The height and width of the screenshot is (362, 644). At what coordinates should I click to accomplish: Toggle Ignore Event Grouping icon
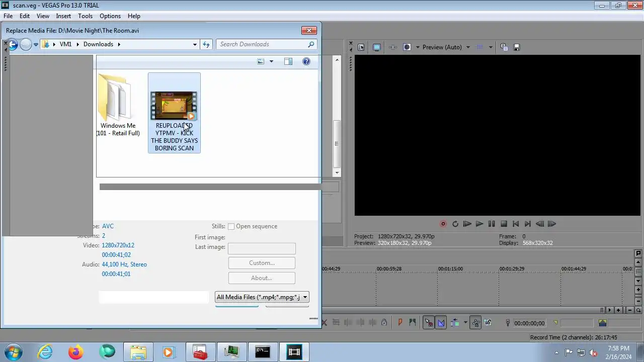coord(488,323)
